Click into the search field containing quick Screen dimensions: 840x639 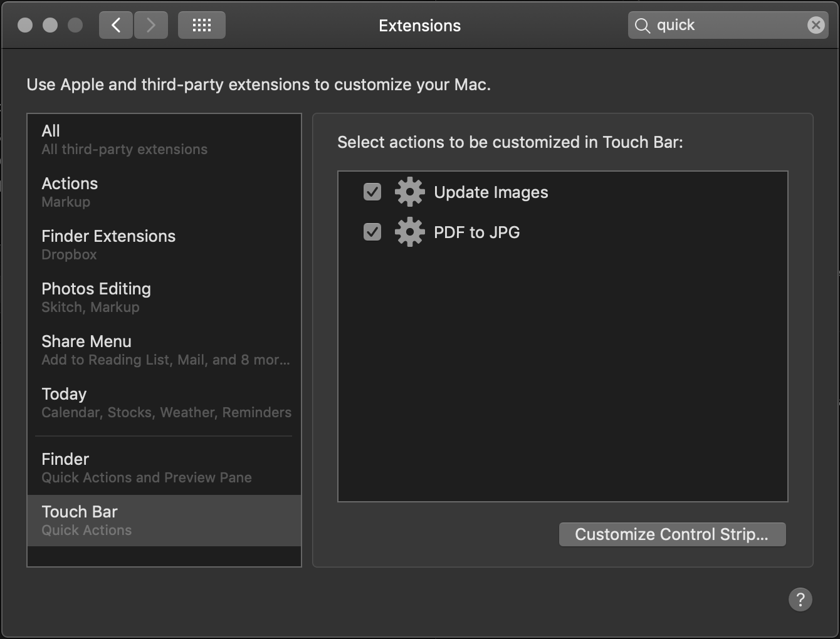click(728, 25)
